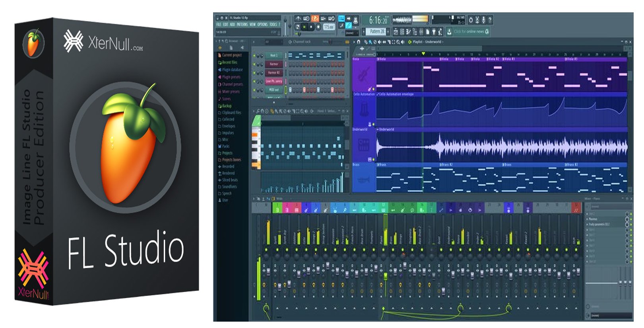Mute the Harmor channel green light
Viewport: 644px width, 328px height.
pos(254,64)
